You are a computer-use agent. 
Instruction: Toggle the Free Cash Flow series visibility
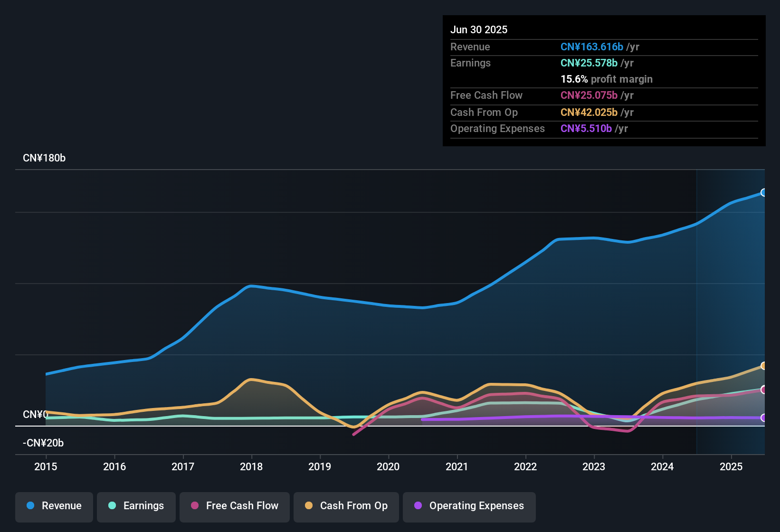pyautogui.click(x=234, y=506)
